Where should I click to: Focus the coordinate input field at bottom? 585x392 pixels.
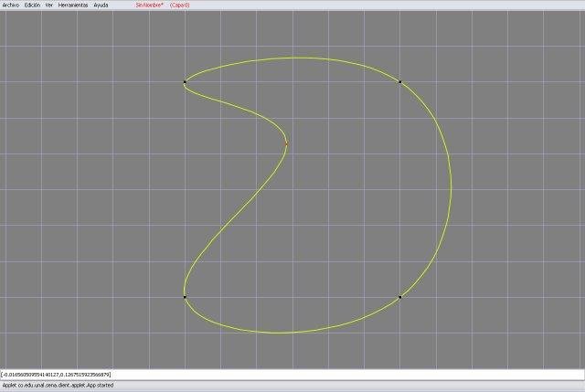292,375
